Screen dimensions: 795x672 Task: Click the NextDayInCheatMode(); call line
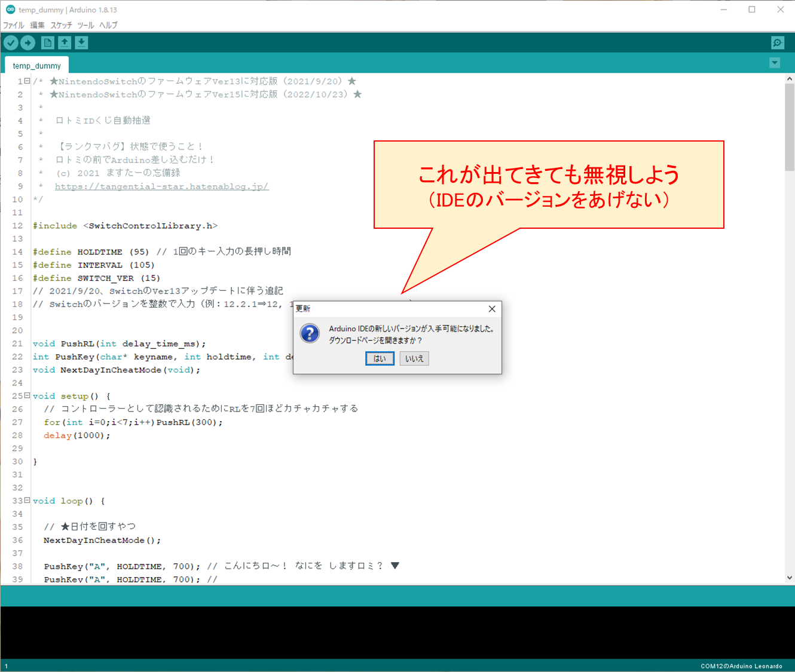pyautogui.click(x=102, y=541)
